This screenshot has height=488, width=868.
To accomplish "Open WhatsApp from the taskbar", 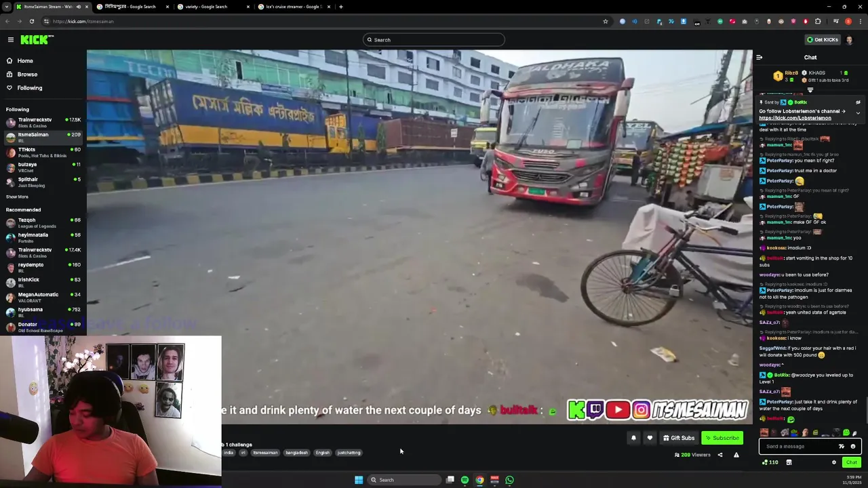I will (509, 480).
